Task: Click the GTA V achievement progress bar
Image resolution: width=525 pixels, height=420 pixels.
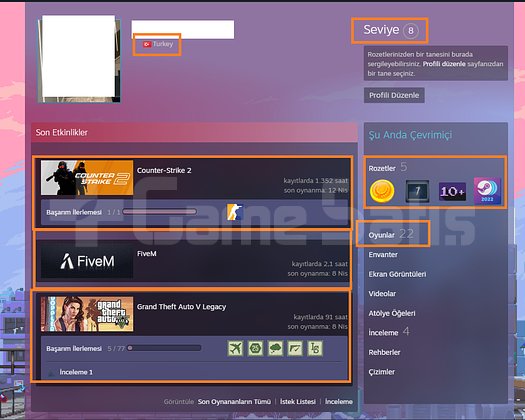Action: coord(164,348)
